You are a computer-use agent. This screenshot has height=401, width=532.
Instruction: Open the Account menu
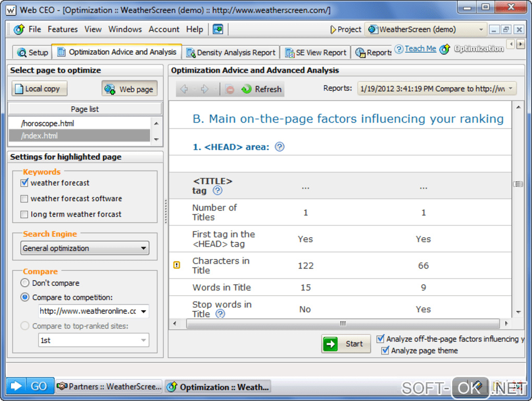(164, 30)
